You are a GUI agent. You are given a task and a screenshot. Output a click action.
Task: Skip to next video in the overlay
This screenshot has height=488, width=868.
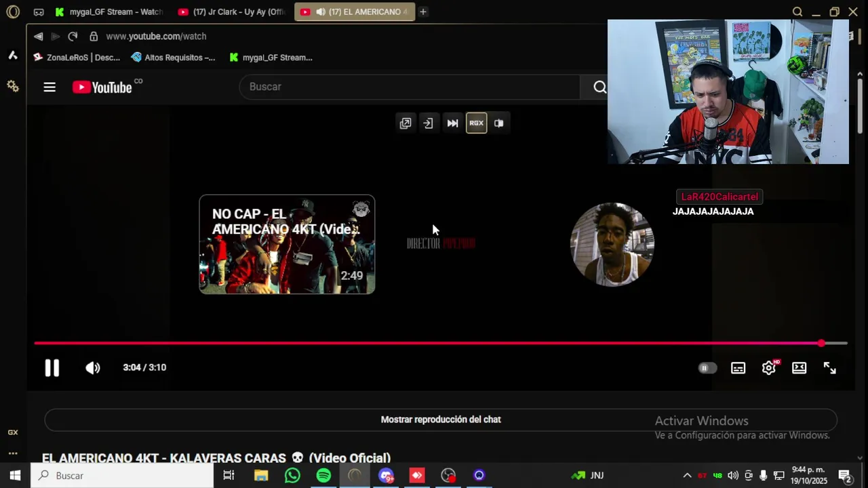pos(452,123)
